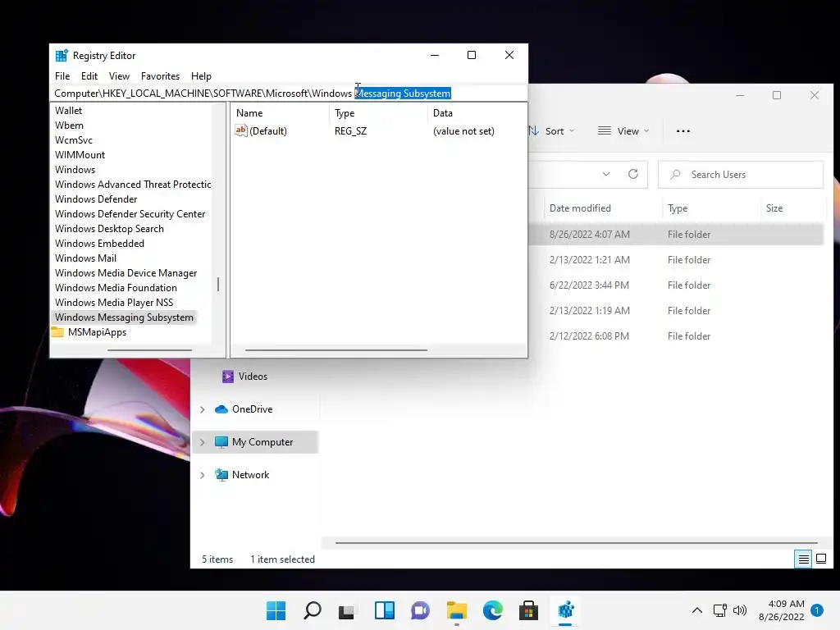Image resolution: width=840 pixels, height=630 pixels.
Task: Select the WcmSvc registry key
Action: tap(73, 139)
